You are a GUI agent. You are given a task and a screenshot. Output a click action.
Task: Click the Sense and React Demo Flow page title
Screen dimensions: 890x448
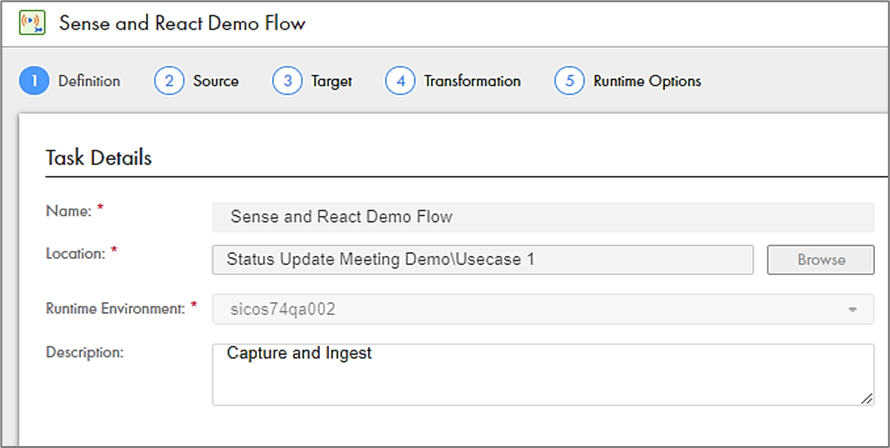(x=182, y=23)
